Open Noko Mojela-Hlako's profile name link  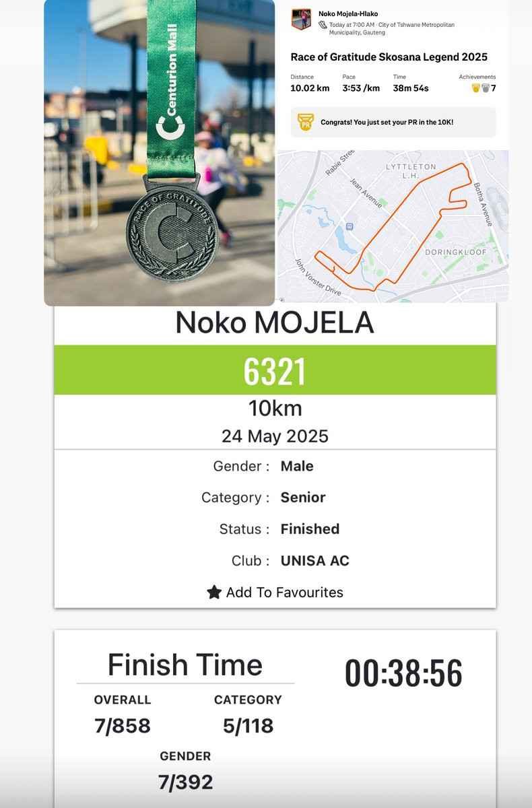point(348,13)
